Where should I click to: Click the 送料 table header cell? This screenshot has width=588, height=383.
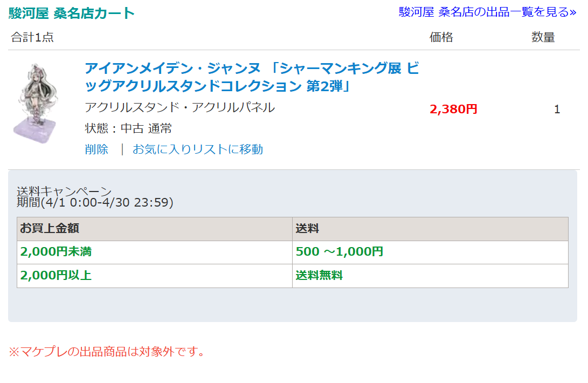click(430, 229)
